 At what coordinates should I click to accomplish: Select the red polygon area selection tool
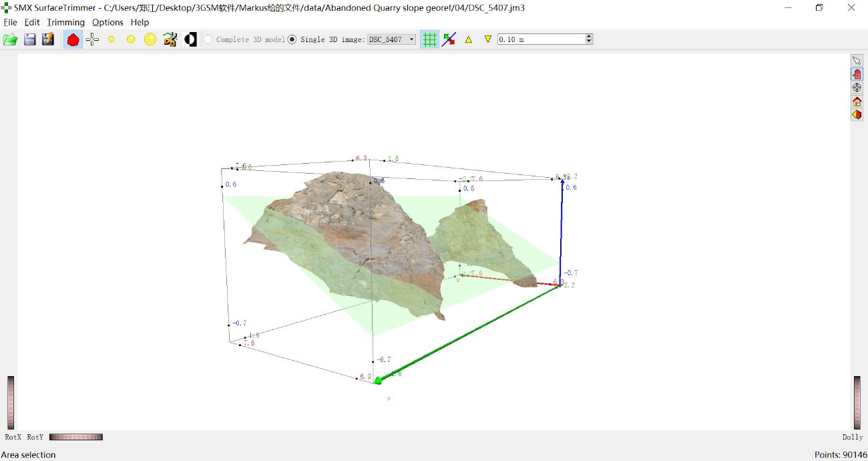[x=73, y=39]
